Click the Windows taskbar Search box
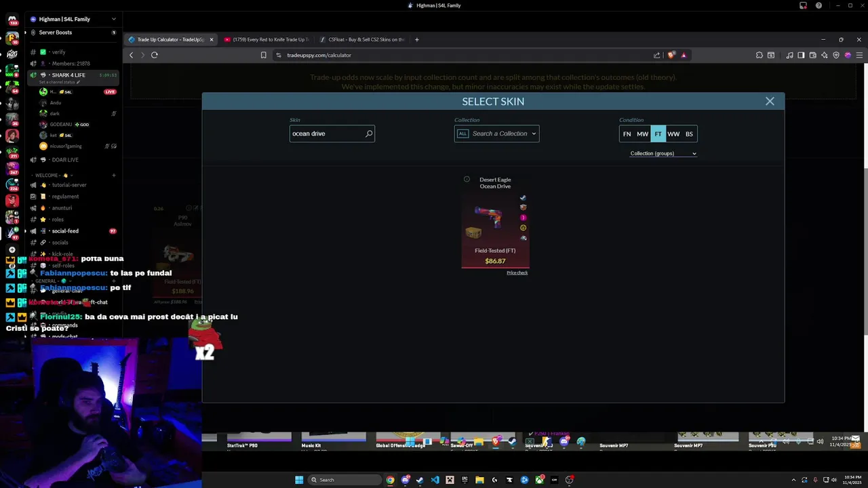This screenshot has height=488, width=868. tap(344, 480)
